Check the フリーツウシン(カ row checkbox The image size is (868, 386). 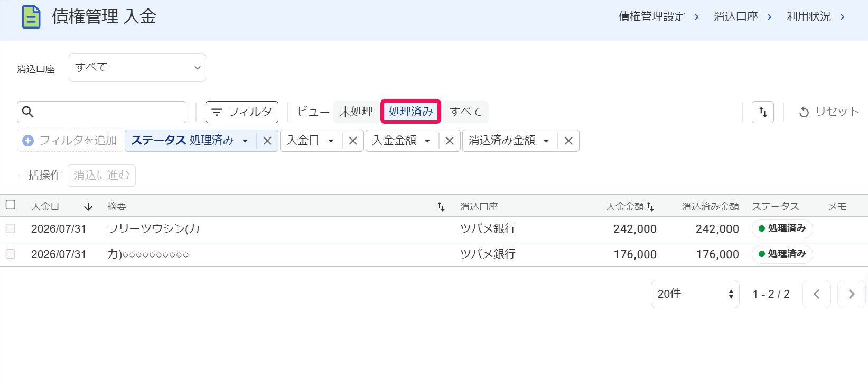(x=11, y=228)
